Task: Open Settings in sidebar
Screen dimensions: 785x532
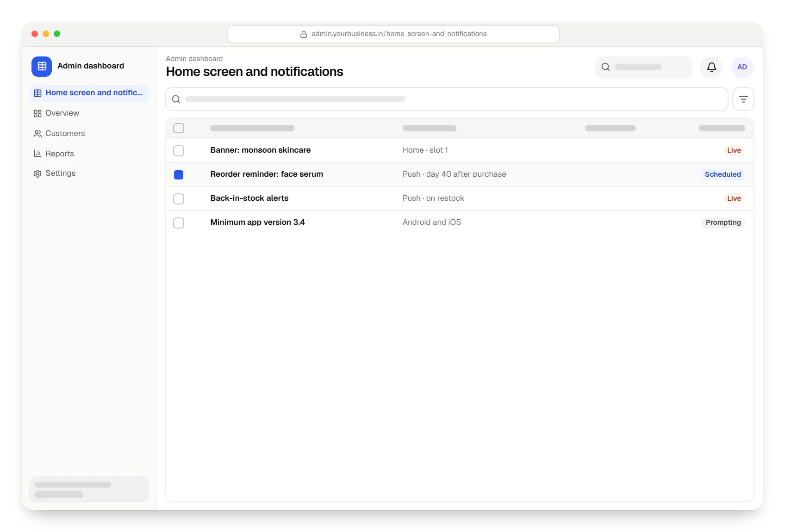Action: [89, 173]
